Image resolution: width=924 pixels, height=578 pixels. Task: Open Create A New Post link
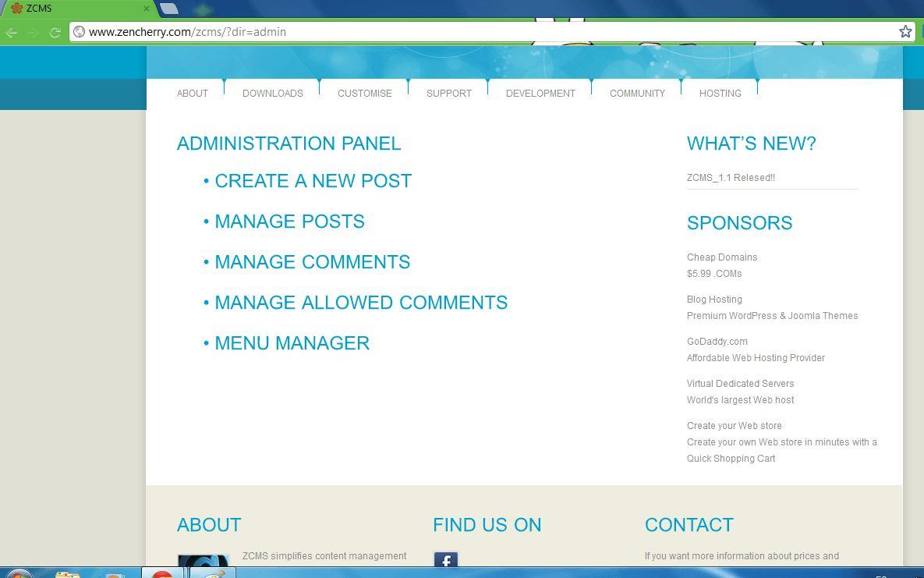(x=313, y=180)
